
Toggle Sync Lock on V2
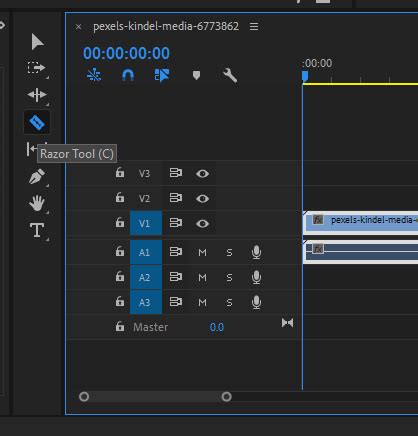click(176, 198)
